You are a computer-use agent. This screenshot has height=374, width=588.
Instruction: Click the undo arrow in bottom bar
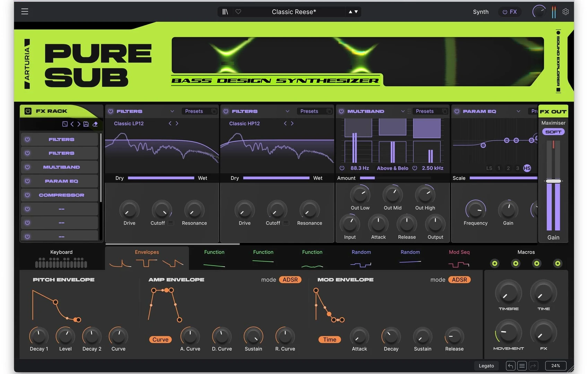(x=510, y=366)
